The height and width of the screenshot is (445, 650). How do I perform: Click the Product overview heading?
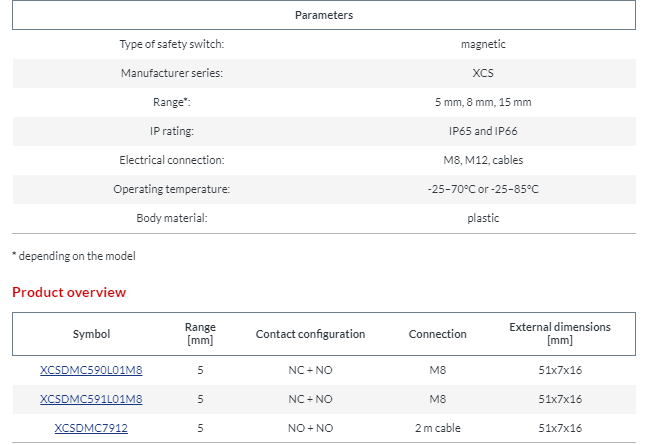[x=69, y=292]
